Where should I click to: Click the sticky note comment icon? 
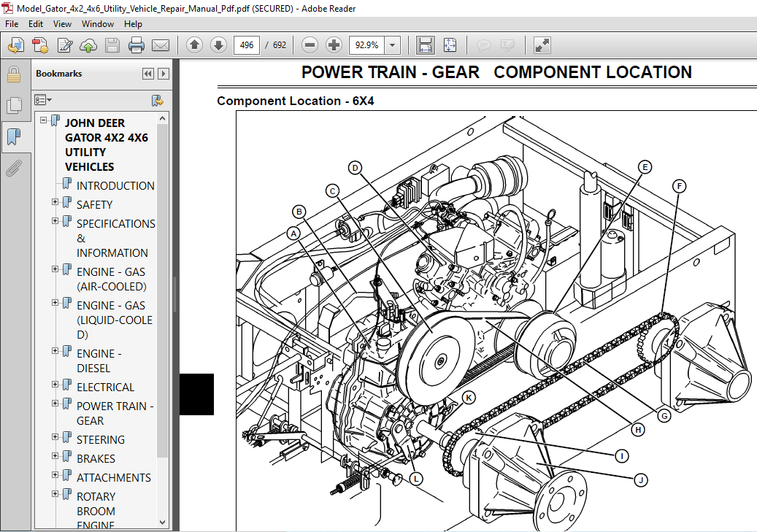click(x=484, y=45)
